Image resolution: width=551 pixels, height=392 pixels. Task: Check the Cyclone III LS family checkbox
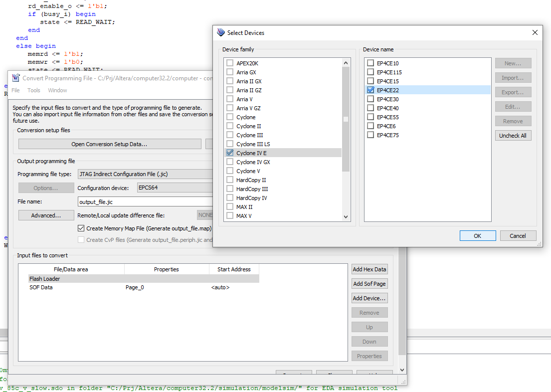[230, 144]
